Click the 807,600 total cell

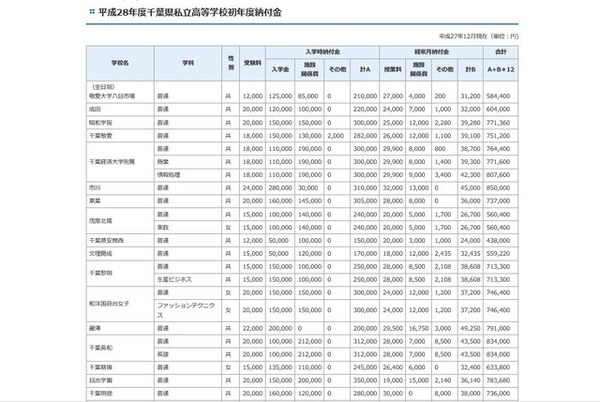[501, 175]
